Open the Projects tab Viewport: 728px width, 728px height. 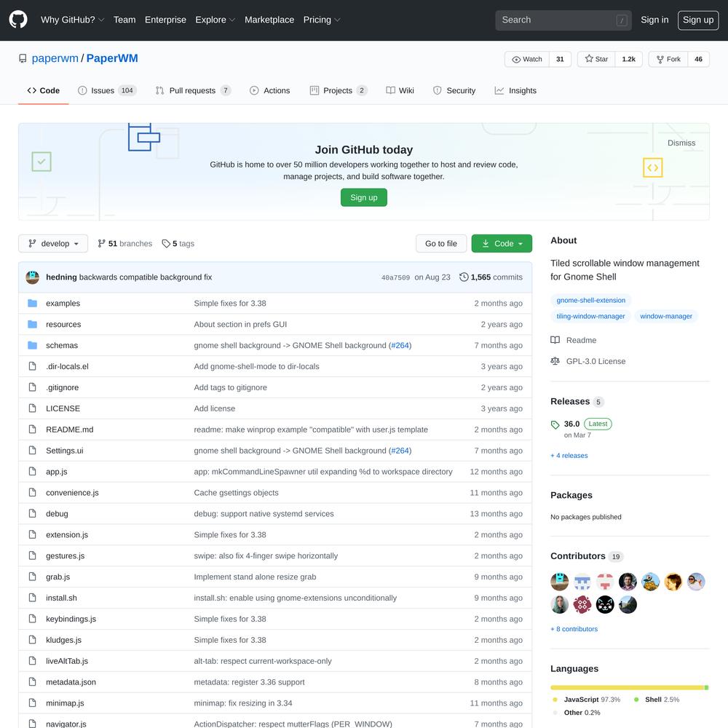point(339,90)
